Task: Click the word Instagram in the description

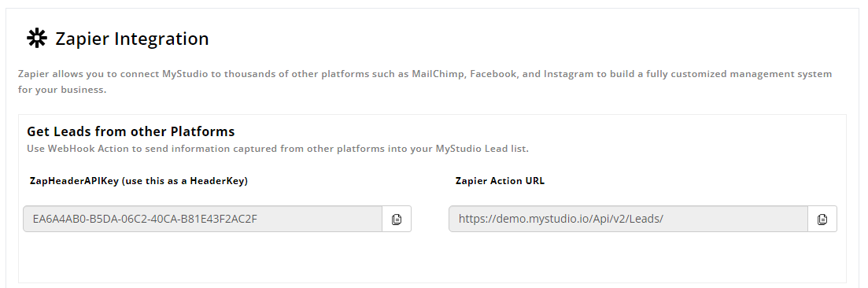Action: [x=568, y=74]
